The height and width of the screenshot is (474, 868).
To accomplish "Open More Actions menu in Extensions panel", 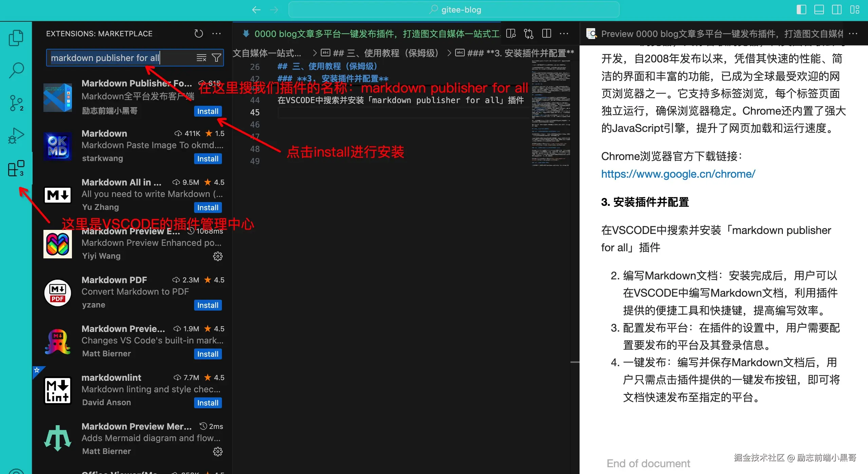I will [217, 33].
